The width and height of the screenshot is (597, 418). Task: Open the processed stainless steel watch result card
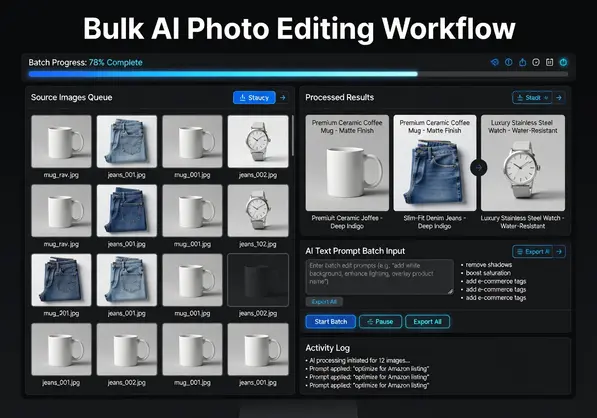point(523,163)
